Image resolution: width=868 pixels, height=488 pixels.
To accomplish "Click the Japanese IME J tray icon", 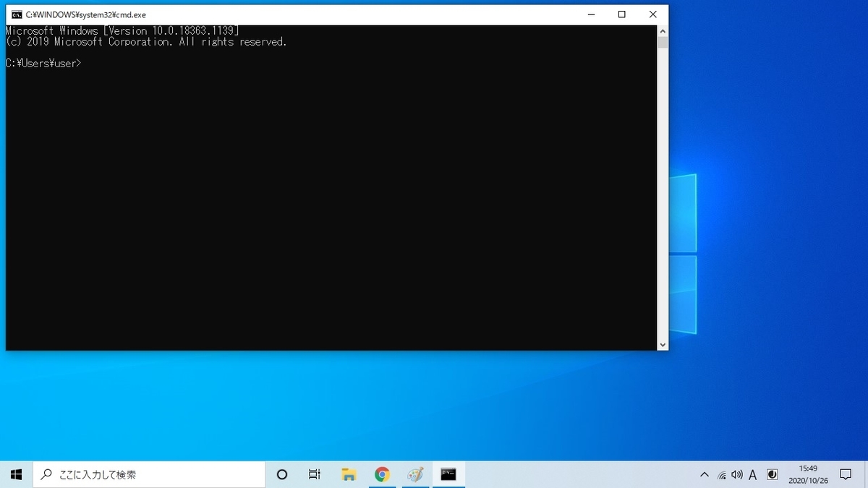I will (772, 475).
